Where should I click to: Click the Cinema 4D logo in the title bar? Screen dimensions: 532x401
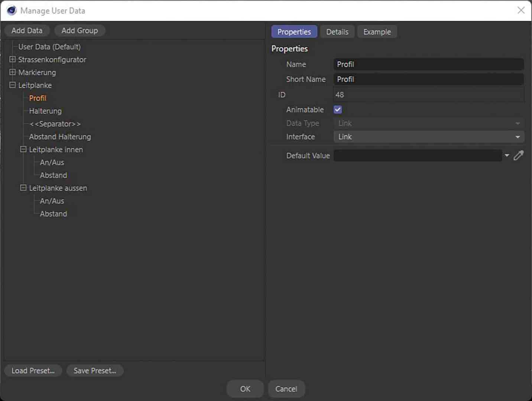(x=11, y=10)
